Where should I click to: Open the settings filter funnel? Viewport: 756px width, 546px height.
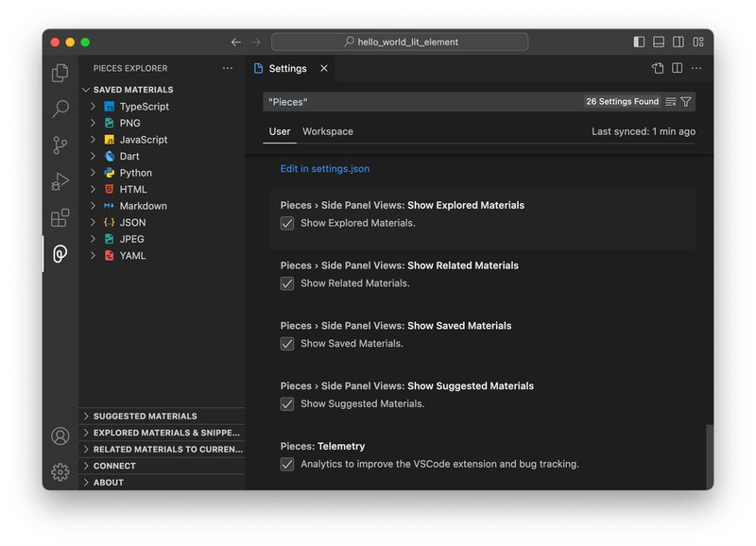688,102
